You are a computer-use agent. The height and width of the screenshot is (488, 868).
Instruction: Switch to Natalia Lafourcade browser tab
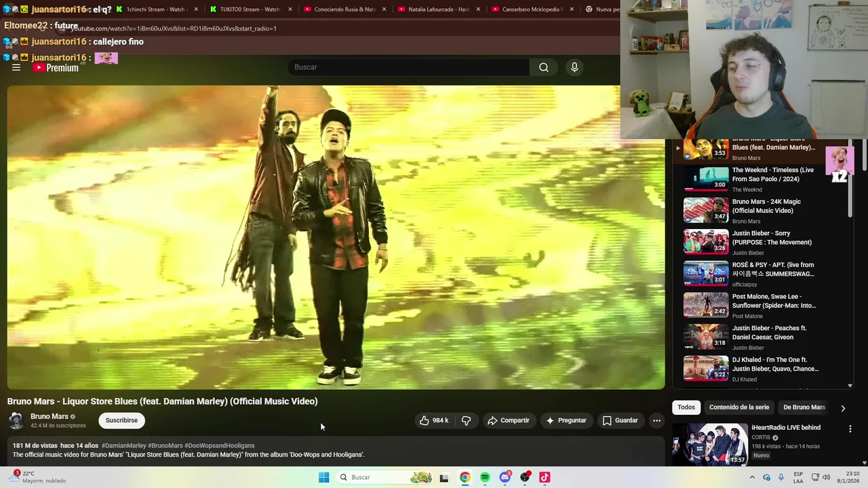pyautogui.click(x=438, y=9)
